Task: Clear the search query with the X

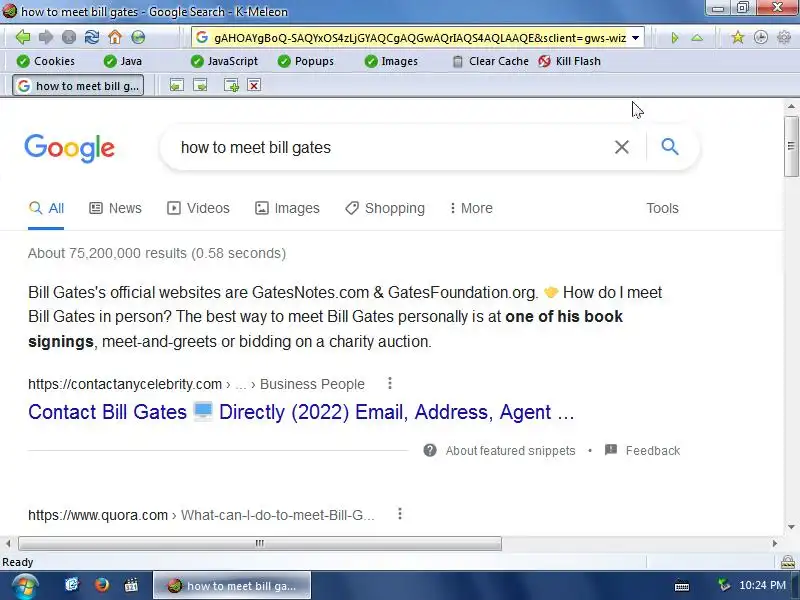Action: pyautogui.click(x=621, y=147)
